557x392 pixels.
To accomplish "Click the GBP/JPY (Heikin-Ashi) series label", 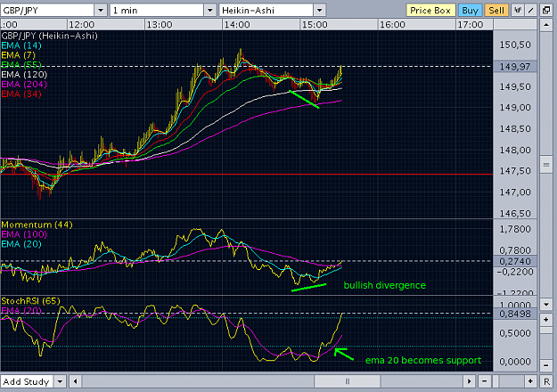I will tap(49, 36).
